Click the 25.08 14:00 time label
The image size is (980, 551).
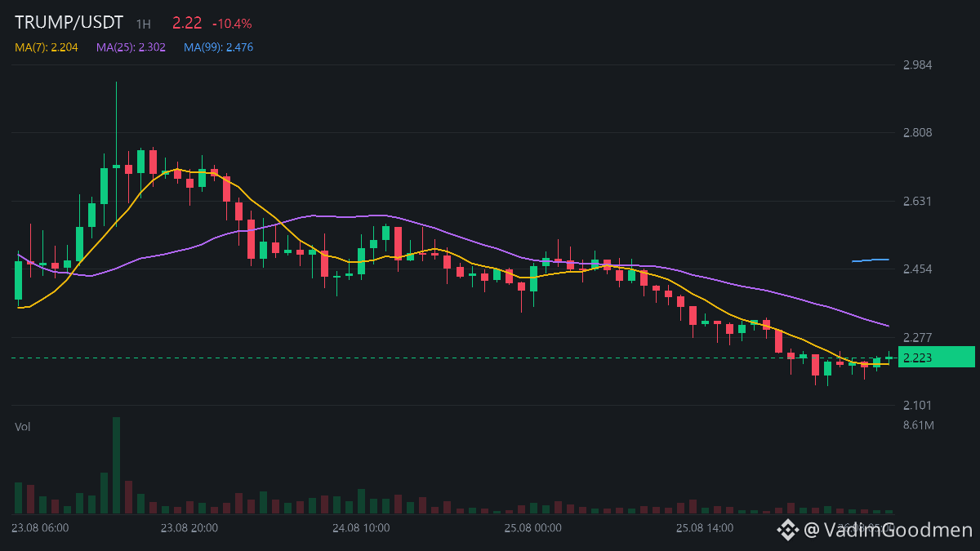click(x=705, y=528)
